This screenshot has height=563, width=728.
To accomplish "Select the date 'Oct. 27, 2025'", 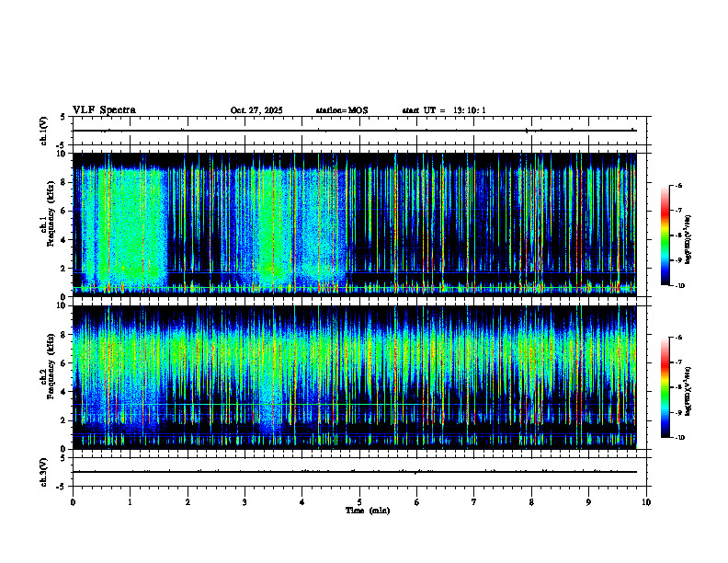I will tap(256, 110).
